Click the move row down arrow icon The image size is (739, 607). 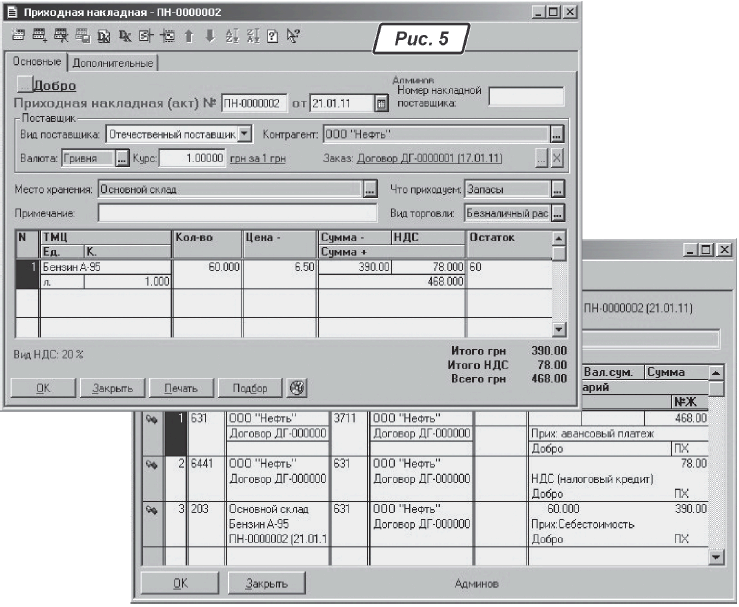[210, 37]
